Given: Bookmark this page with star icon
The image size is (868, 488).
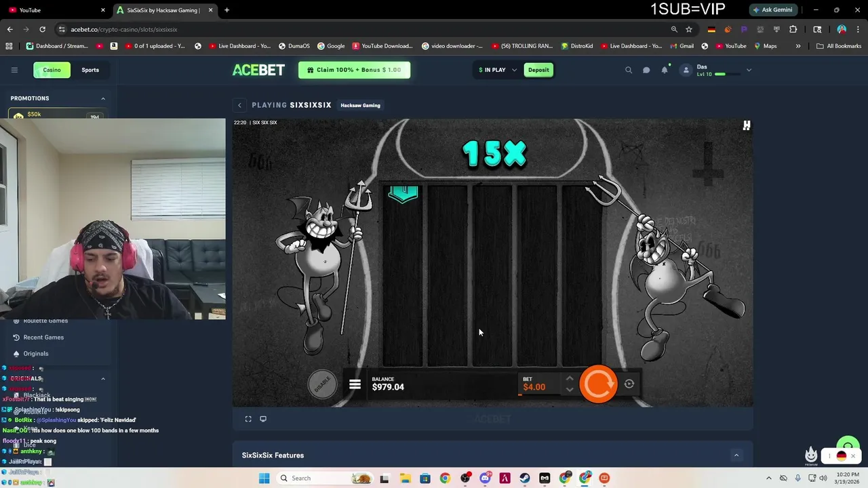Looking at the screenshot, I should [689, 29].
